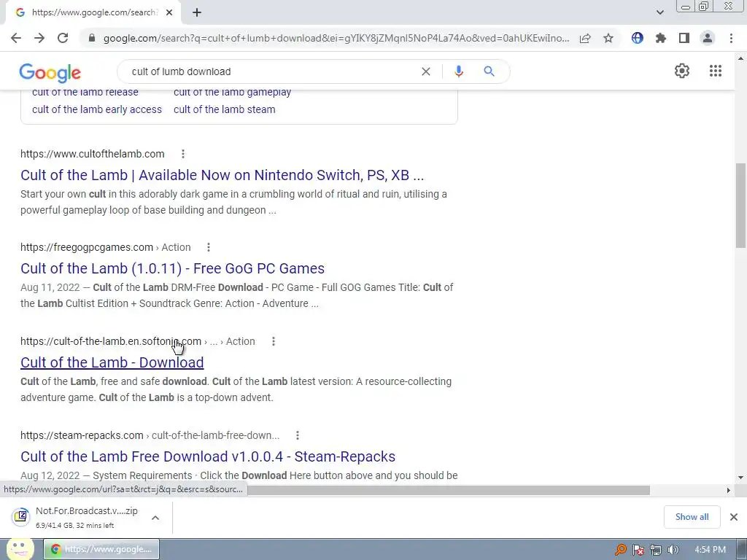The image size is (747, 560).
Task: Go to the Google logo homepage
Action: [50, 72]
